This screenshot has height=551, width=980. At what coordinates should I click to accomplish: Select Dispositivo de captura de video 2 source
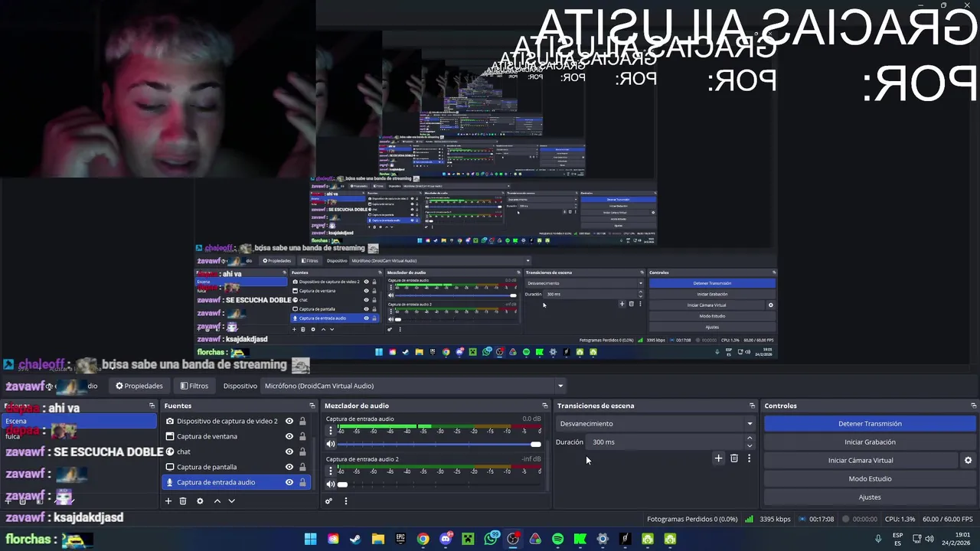227,421
